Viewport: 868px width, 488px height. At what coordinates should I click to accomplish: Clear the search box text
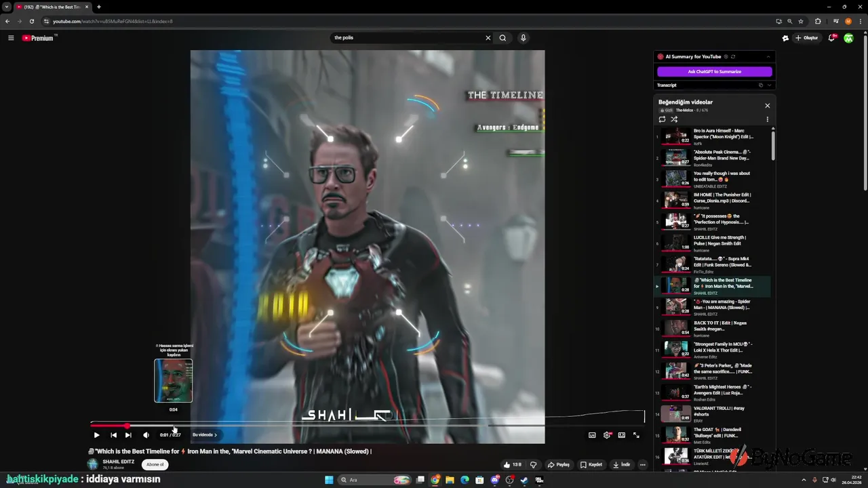[x=488, y=38]
